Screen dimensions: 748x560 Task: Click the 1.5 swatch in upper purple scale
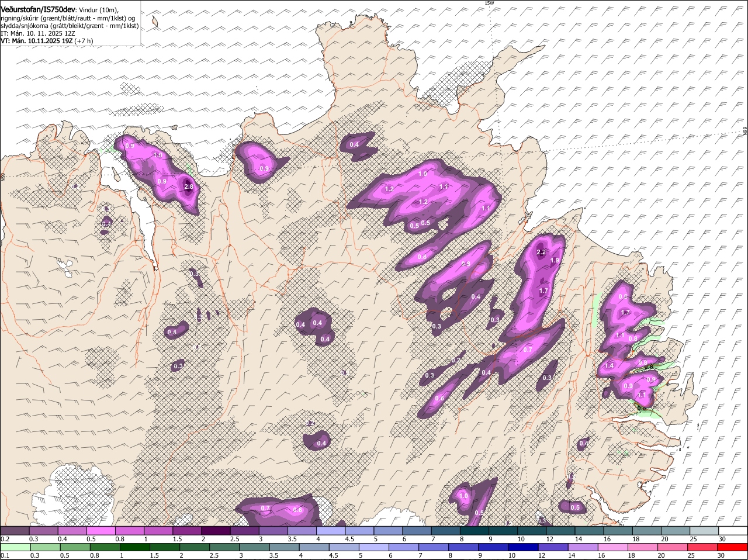pyautogui.click(x=187, y=530)
